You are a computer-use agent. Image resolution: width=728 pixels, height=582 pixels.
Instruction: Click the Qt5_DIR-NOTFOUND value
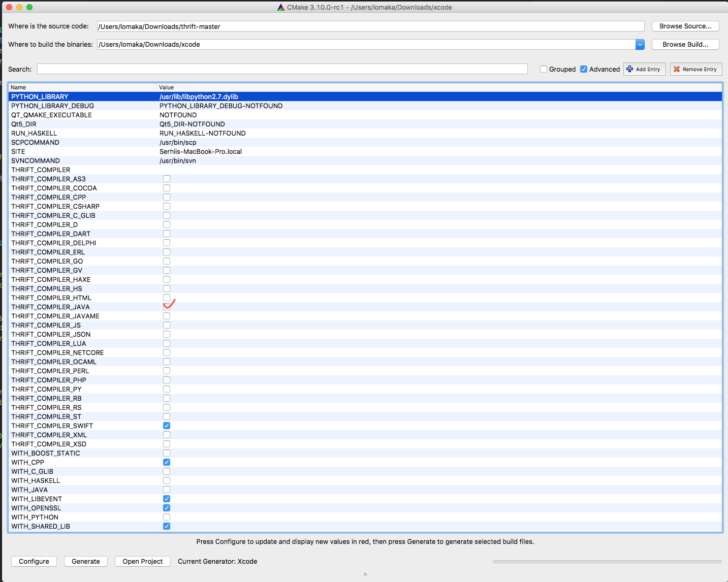click(x=192, y=124)
